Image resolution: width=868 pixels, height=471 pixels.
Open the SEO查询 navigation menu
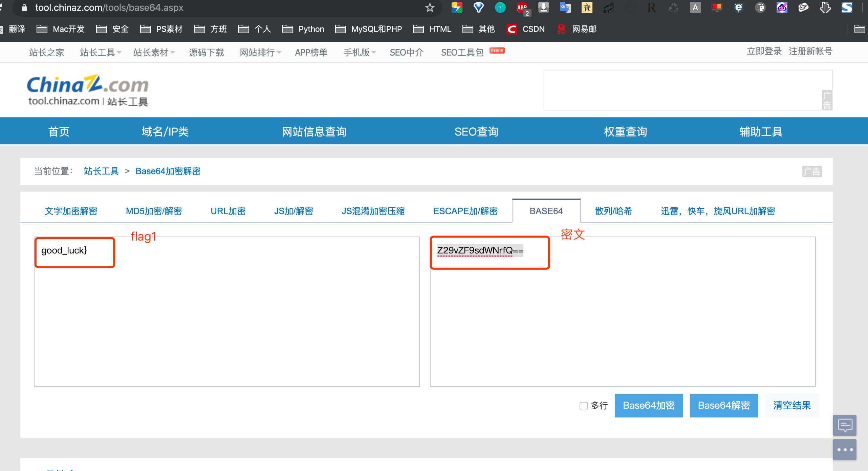[476, 131]
